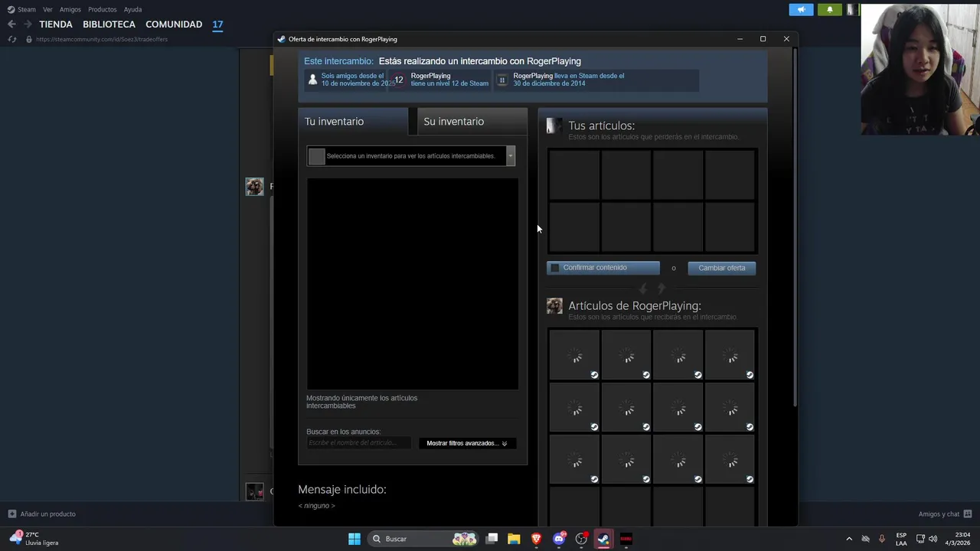The height and width of the screenshot is (551, 980).
Task: Select first item in RogerPlaying's second row
Action: point(574,407)
